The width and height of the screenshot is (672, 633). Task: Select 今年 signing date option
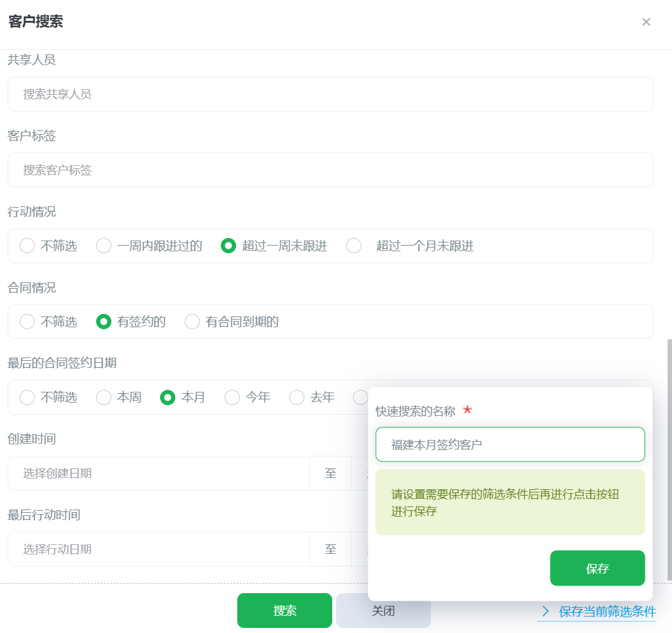pos(232,397)
